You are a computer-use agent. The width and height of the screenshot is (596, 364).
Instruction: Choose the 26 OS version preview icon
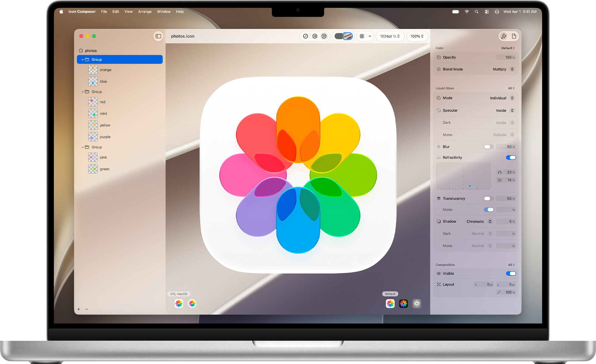click(315, 36)
